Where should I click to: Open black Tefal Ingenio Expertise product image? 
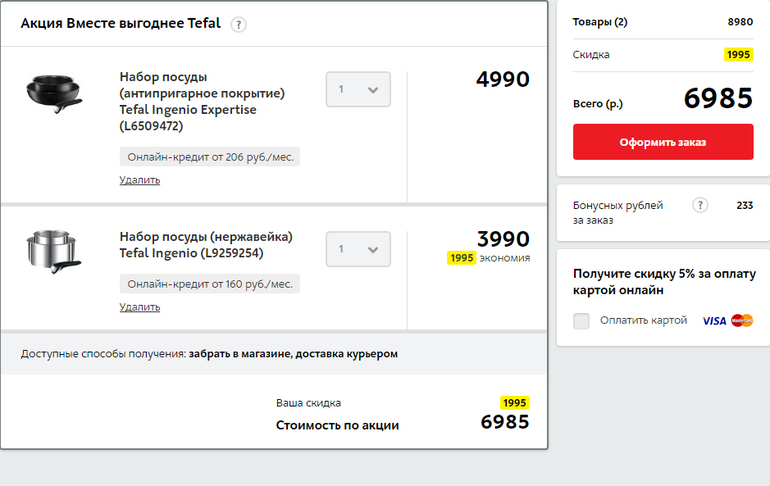pyautogui.click(x=53, y=93)
